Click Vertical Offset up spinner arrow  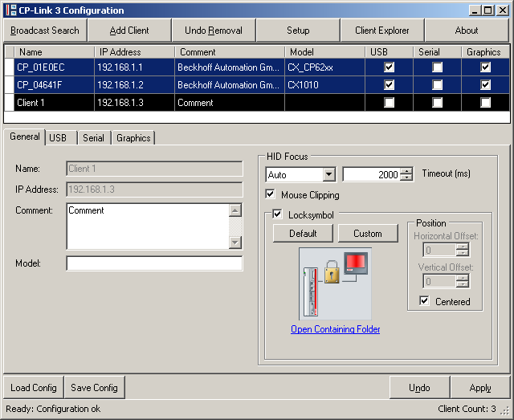click(x=463, y=278)
